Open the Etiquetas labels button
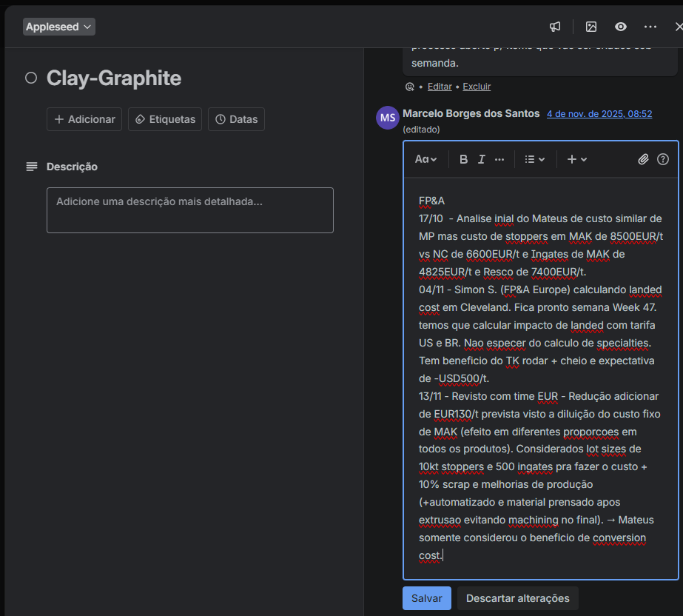The width and height of the screenshot is (683, 616). click(x=165, y=119)
